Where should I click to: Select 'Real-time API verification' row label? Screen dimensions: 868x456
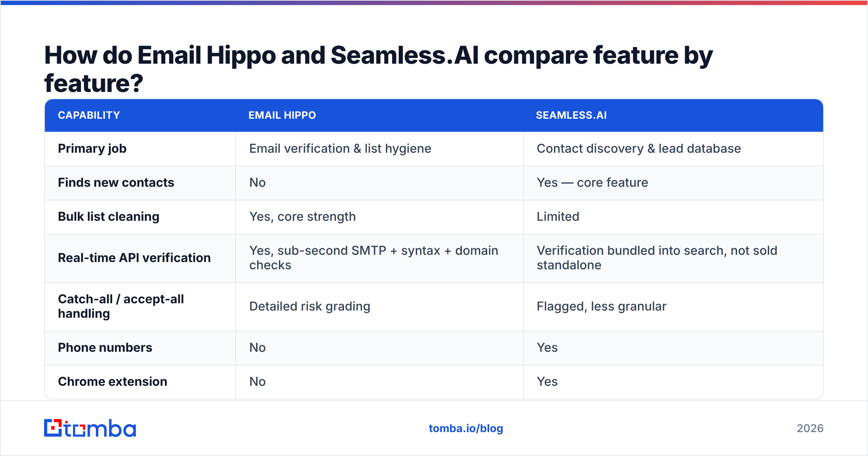(x=134, y=258)
